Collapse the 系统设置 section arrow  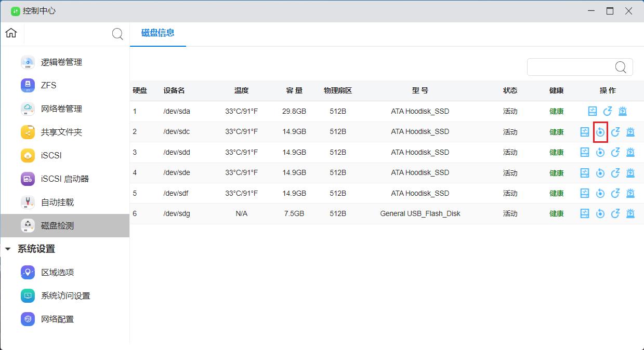[7, 249]
